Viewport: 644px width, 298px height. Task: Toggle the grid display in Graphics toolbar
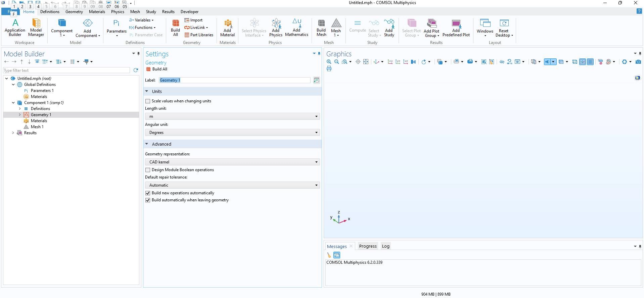point(590,62)
